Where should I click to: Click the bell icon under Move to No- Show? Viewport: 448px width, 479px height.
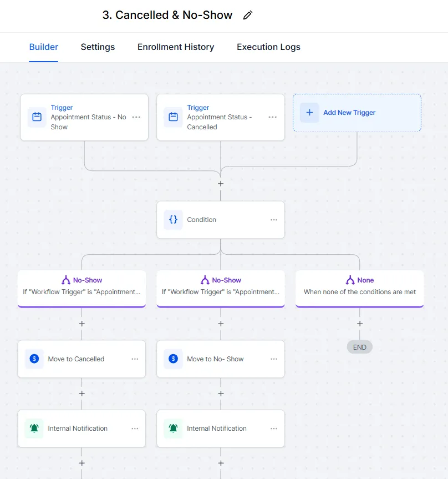173,428
